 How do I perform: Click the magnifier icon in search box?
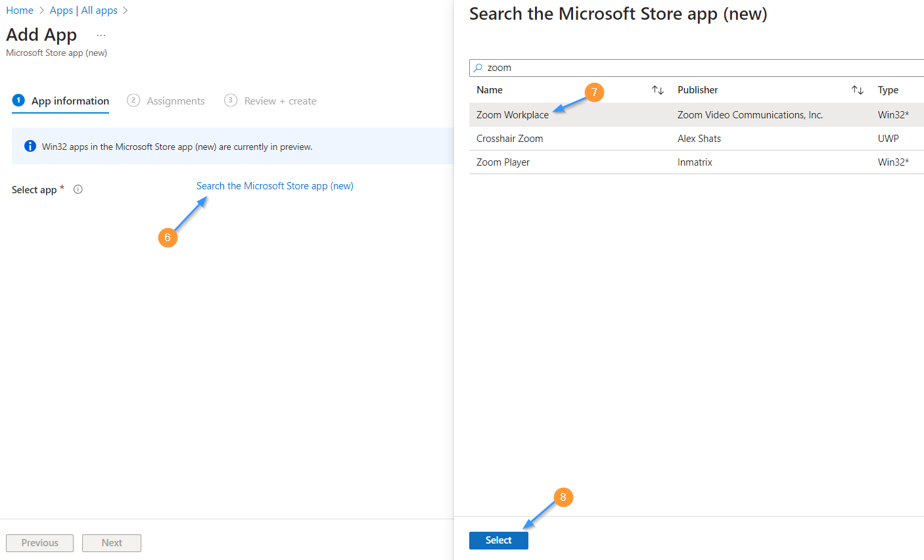click(x=478, y=68)
